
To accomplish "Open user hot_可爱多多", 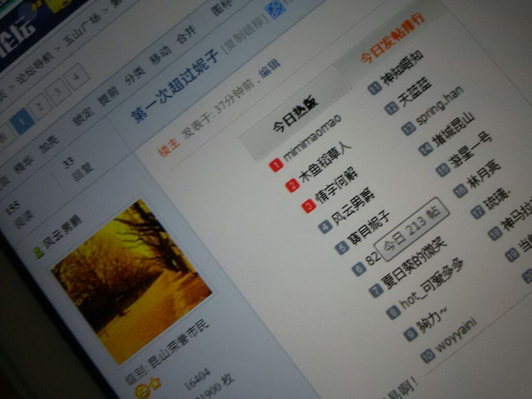I will pos(431,283).
